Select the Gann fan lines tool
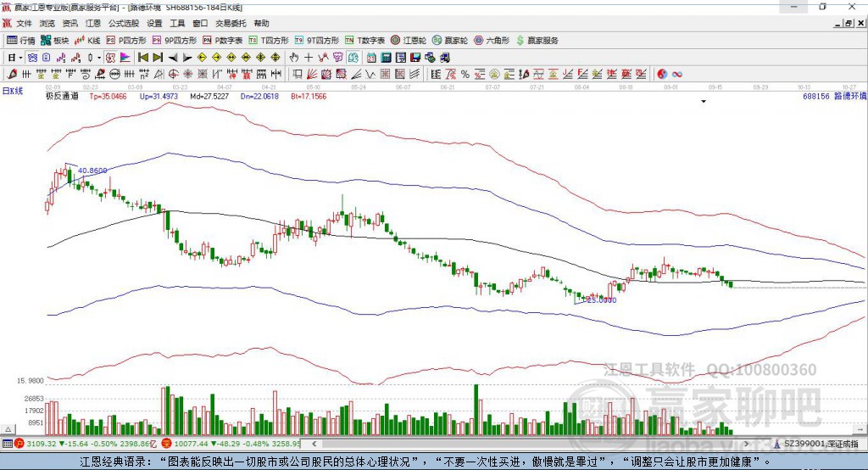The width and height of the screenshot is (868, 470). click(312, 75)
